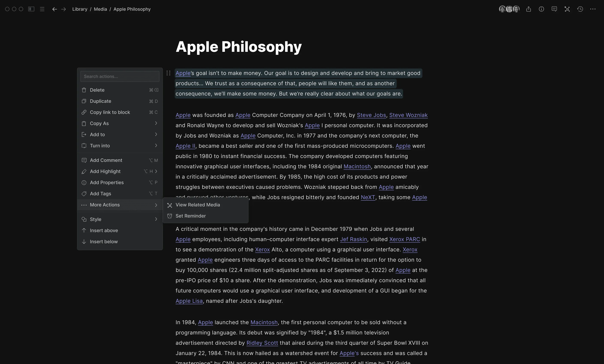Open the More Actions submenu

pos(120,205)
